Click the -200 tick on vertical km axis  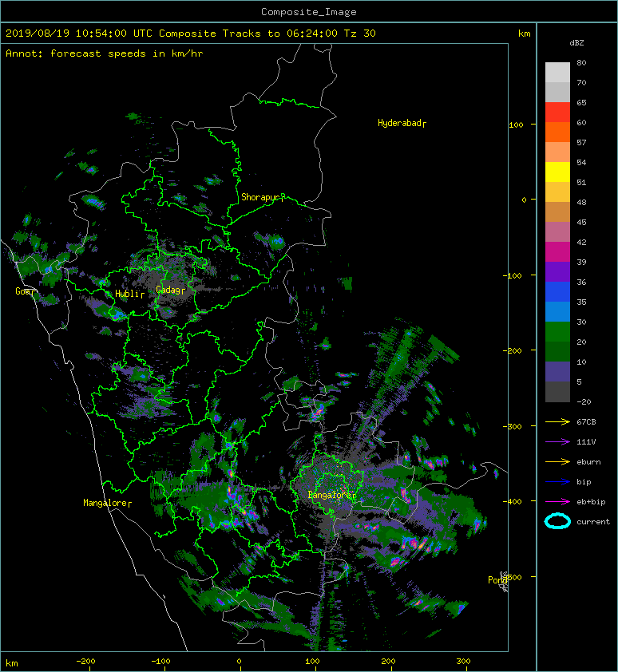[x=513, y=350]
